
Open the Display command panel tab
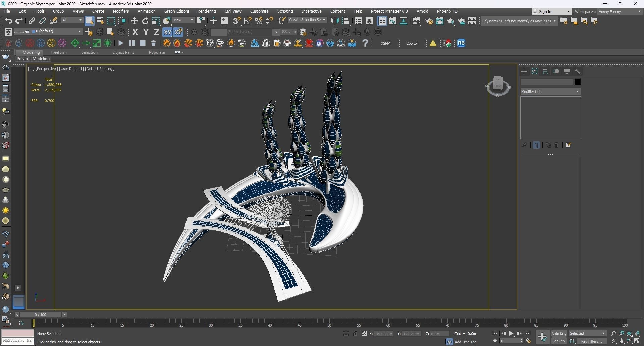click(x=567, y=71)
